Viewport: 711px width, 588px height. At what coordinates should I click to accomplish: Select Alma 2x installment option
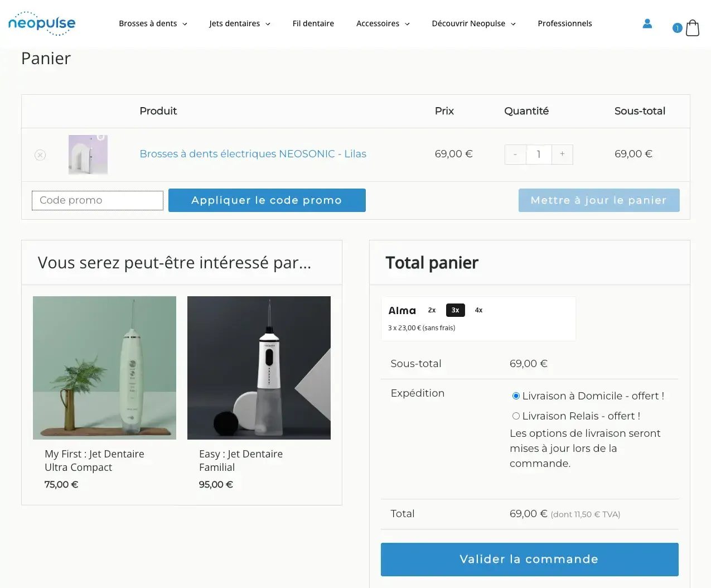click(432, 310)
